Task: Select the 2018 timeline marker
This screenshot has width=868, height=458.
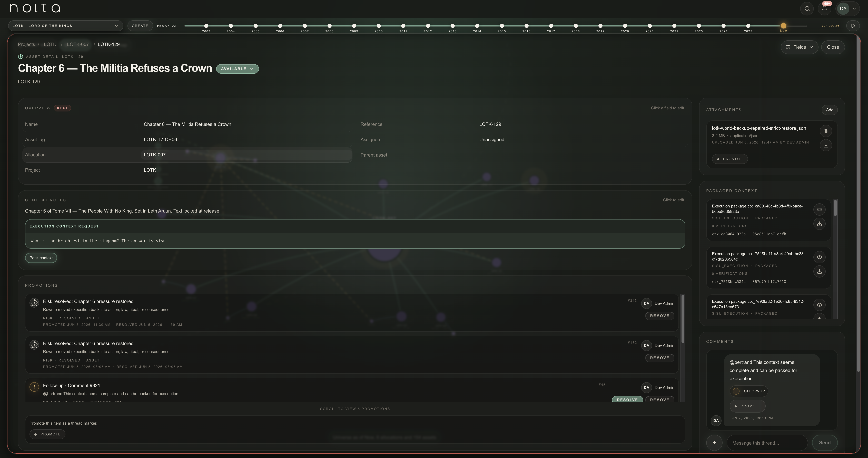Action: [576, 26]
